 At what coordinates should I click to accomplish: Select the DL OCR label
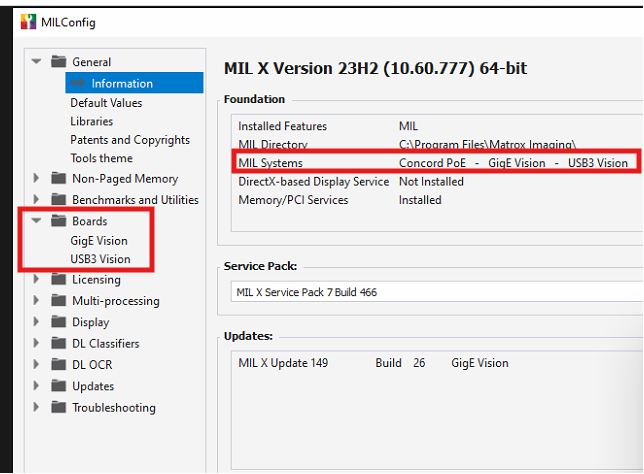(92, 365)
